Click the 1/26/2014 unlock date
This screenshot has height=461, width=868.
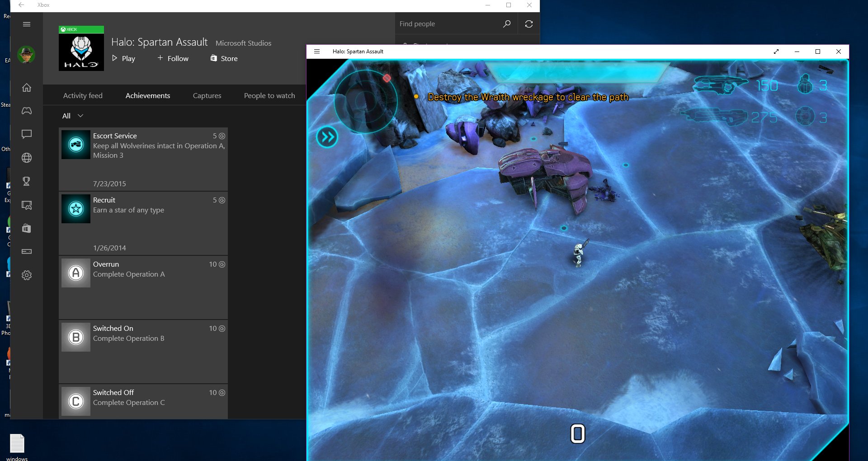[109, 248]
